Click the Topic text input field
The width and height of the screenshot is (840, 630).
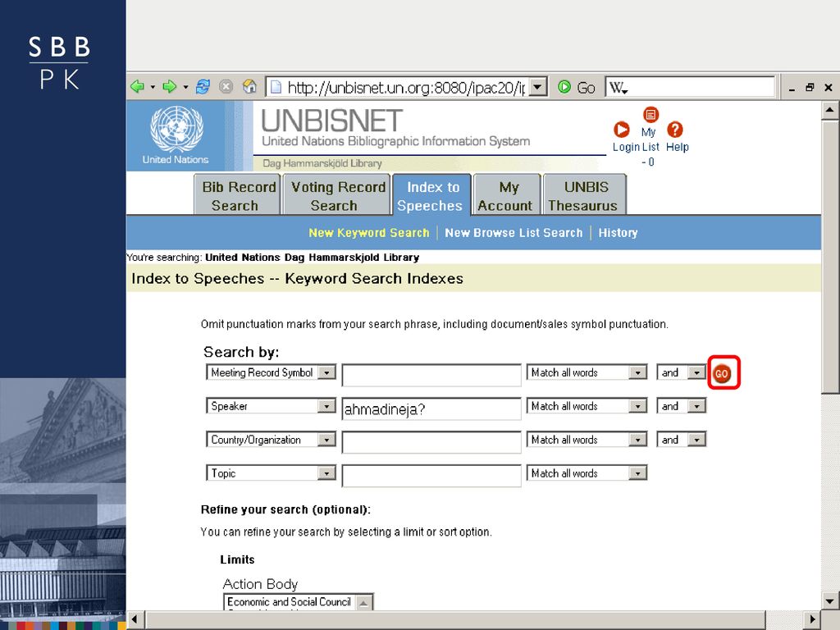pos(431,476)
